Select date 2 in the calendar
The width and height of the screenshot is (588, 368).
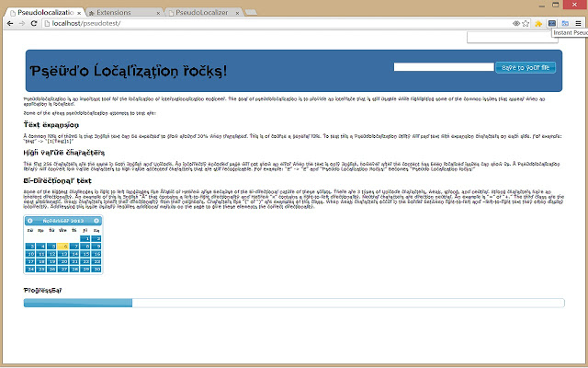[x=96, y=238]
